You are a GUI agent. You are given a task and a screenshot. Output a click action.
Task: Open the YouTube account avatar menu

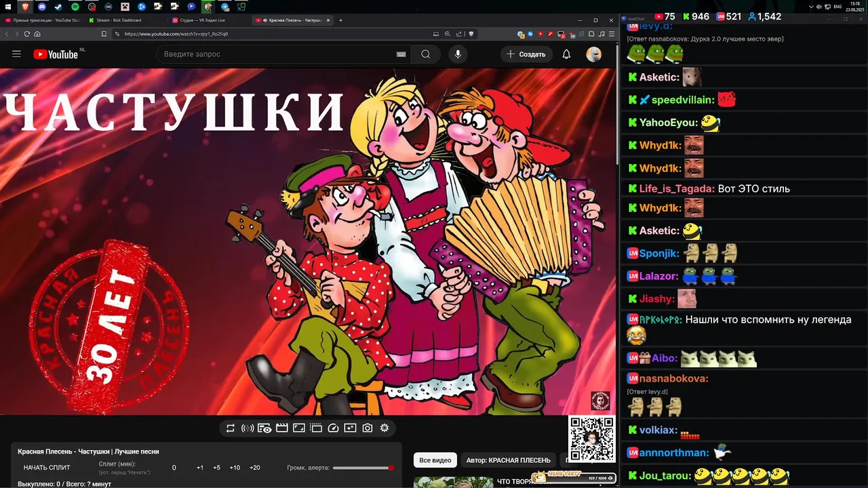[x=593, y=54]
